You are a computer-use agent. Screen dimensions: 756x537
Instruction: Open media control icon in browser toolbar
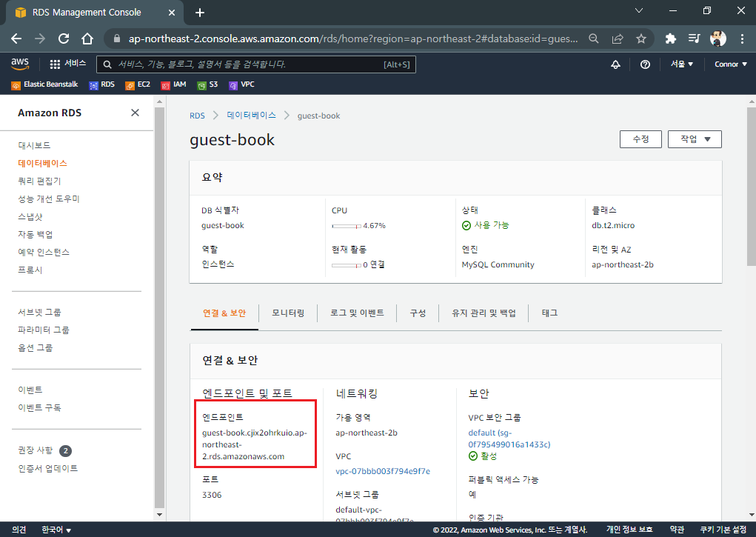pyautogui.click(x=694, y=39)
